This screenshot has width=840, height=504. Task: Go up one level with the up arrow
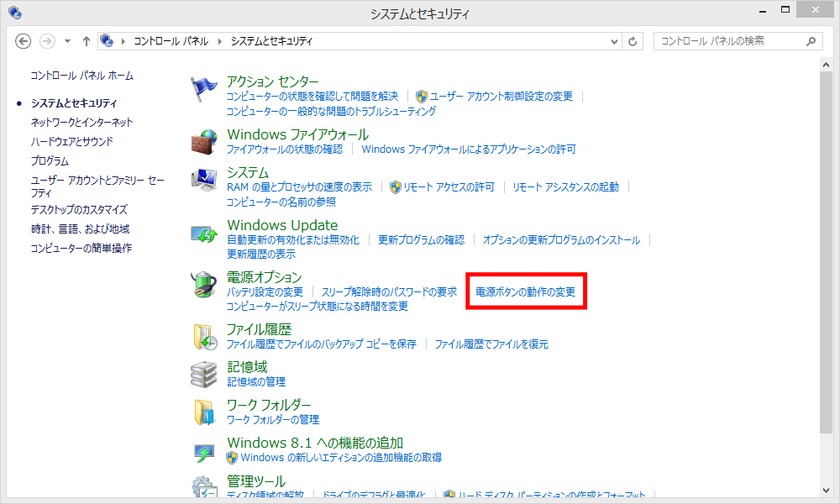point(87,41)
